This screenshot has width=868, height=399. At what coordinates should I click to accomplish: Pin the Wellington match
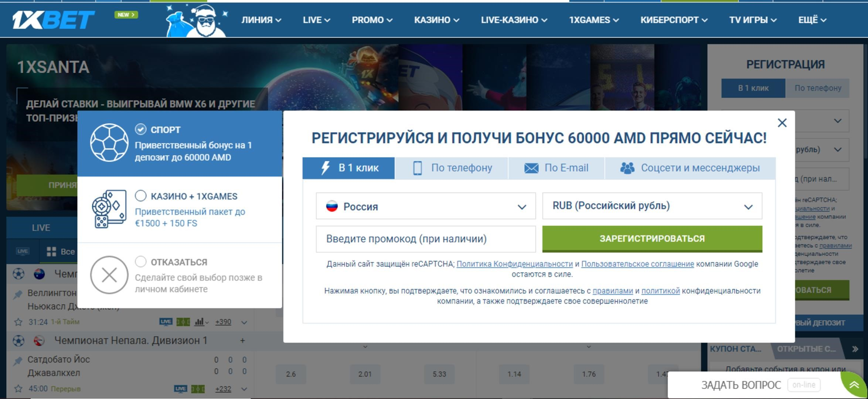coord(17,294)
